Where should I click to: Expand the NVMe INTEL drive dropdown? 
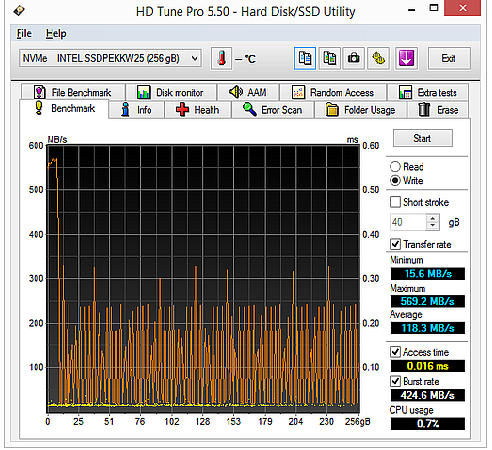point(194,59)
